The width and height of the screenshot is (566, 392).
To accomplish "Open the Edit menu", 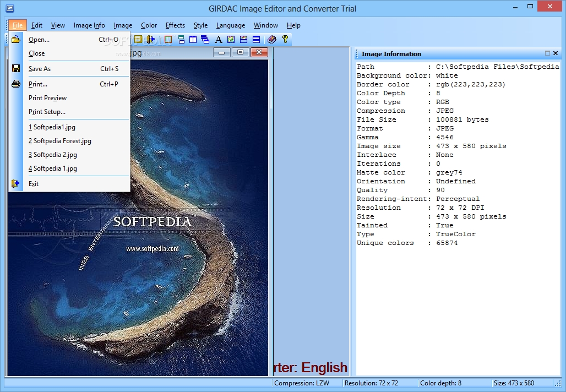I will point(37,25).
